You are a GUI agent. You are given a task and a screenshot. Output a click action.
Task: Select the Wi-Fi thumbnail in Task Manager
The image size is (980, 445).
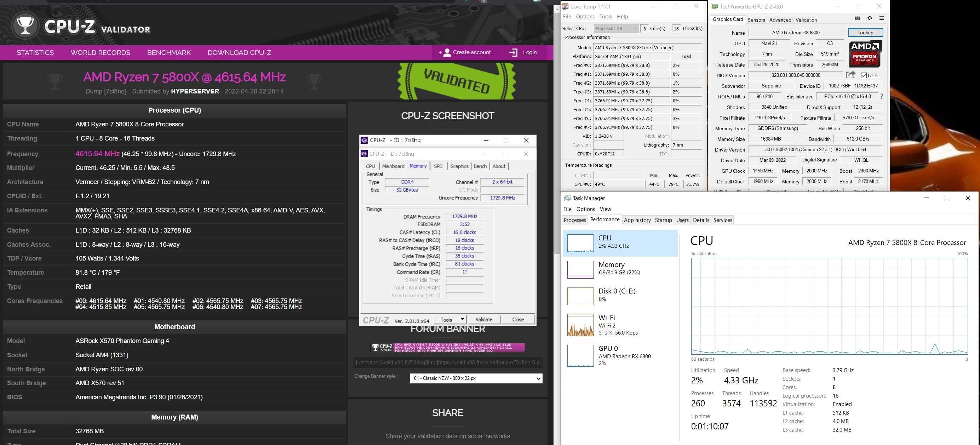pyautogui.click(x=580, y=325)
